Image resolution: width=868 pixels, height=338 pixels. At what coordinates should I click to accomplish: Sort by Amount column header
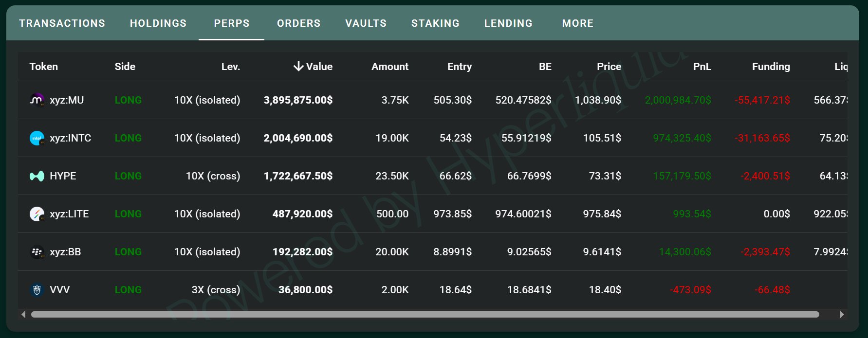coord(390,67)
